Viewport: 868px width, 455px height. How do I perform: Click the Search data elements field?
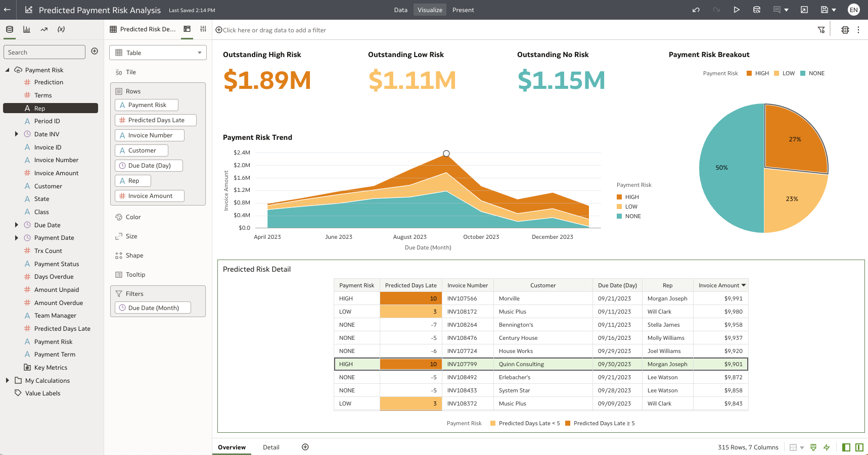44,52
